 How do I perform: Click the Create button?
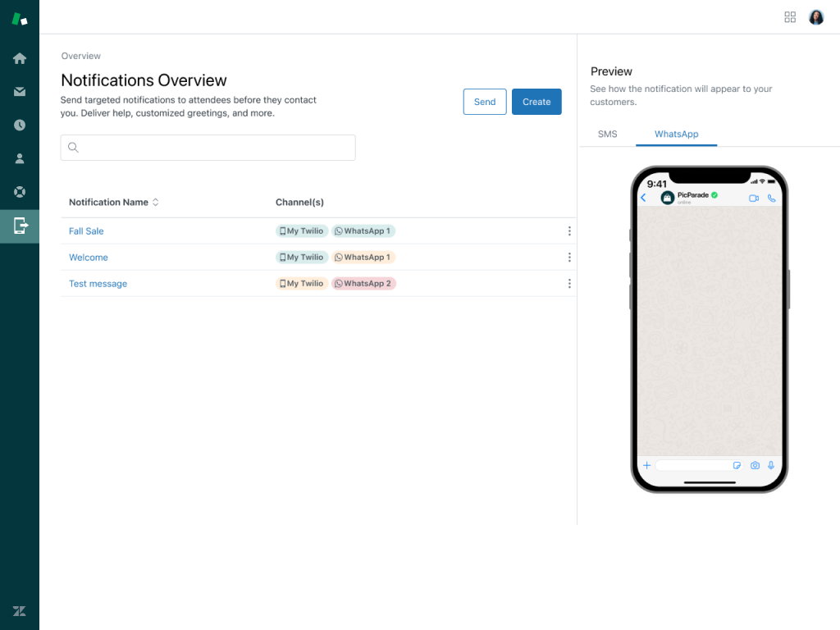point(536,102)
